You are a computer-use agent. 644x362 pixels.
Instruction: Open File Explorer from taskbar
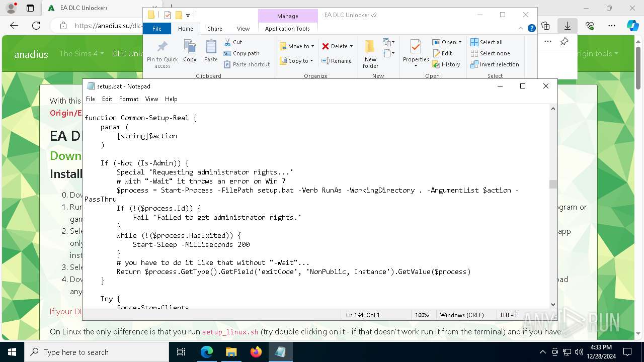[x=231, y=352]
